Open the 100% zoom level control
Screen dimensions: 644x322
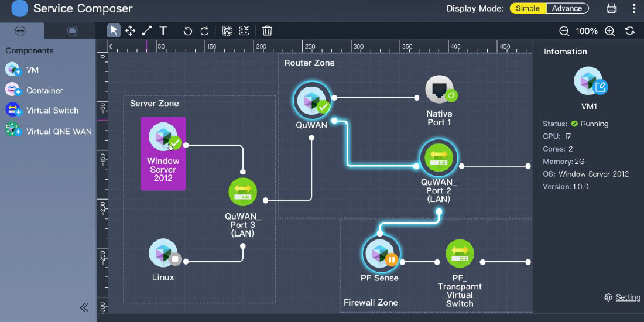pos(587,31)
